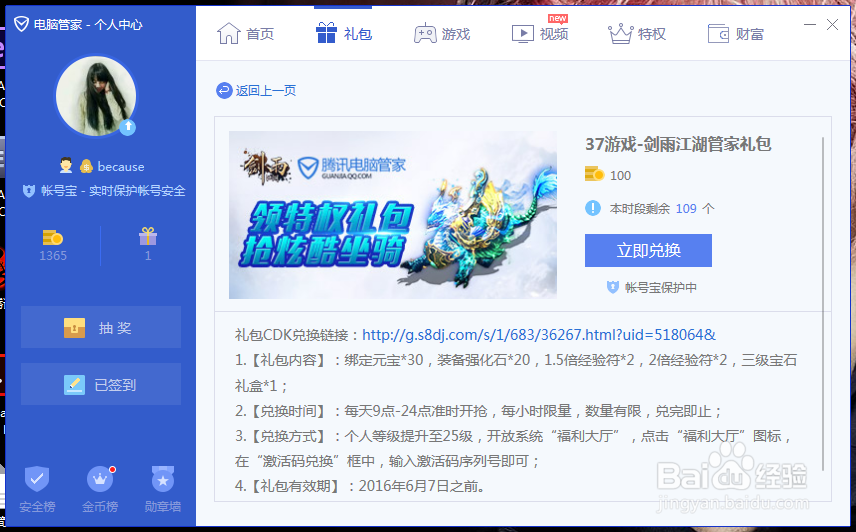Click the 礼包有效期 2016年6月7日 line
Viewport: 856px width, 532px height.
(360, 486)
